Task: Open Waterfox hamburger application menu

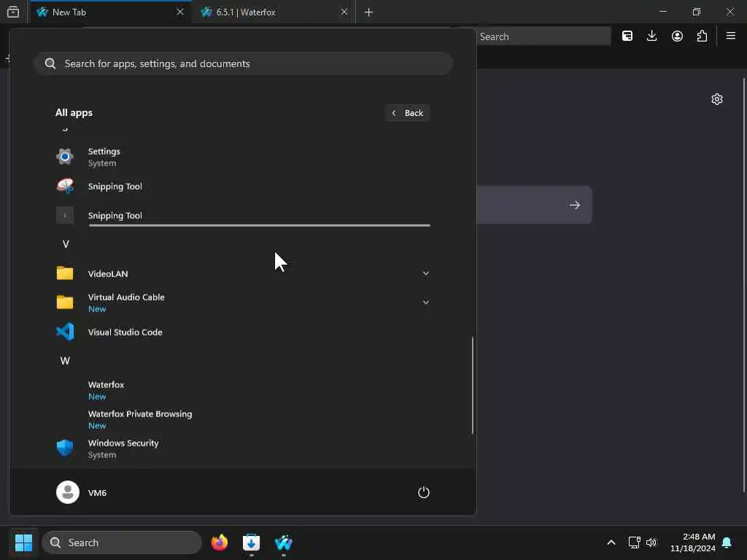Action: pos(731,36)
